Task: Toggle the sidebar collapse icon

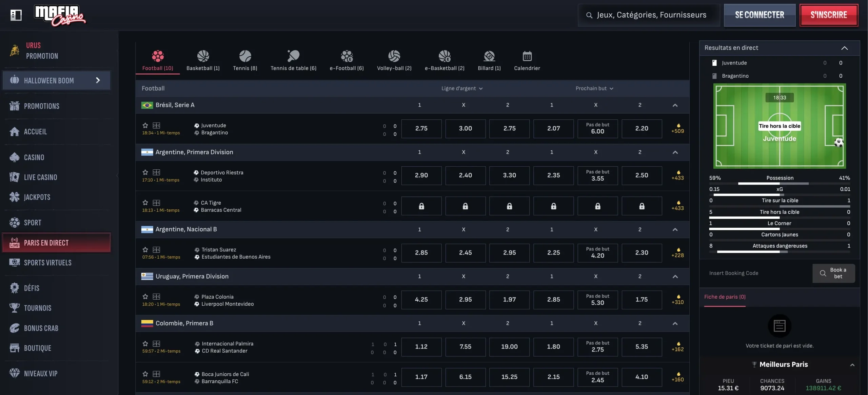Action: pyautogui.click(x=16, y=15)
